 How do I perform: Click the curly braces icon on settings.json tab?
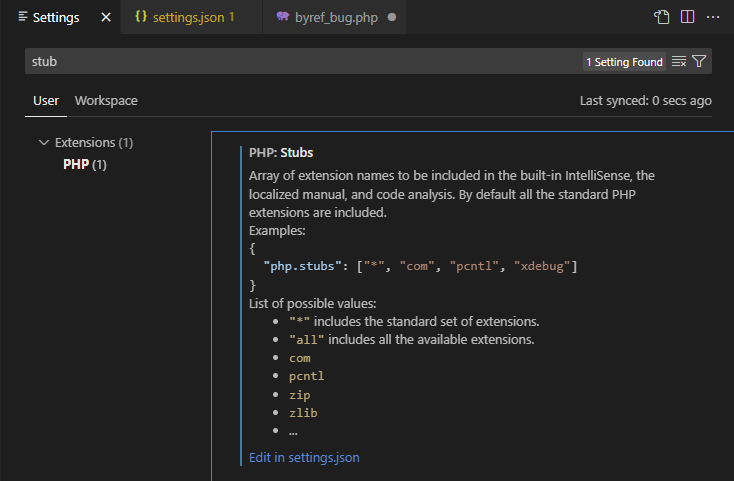click(x=141, y=17)
